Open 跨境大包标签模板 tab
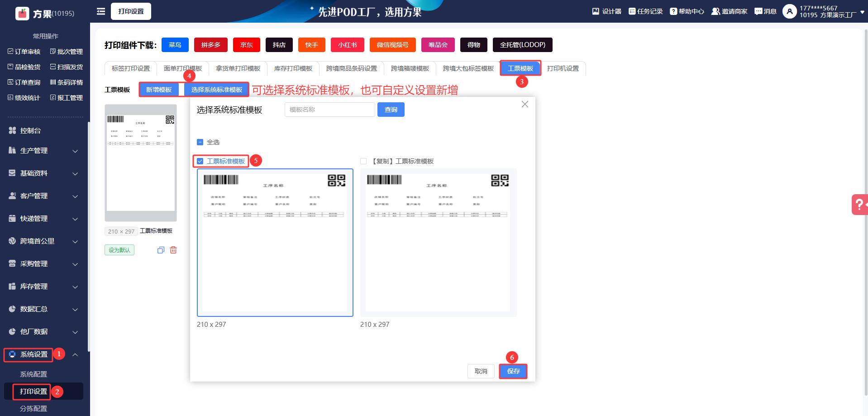 (468, 68)
